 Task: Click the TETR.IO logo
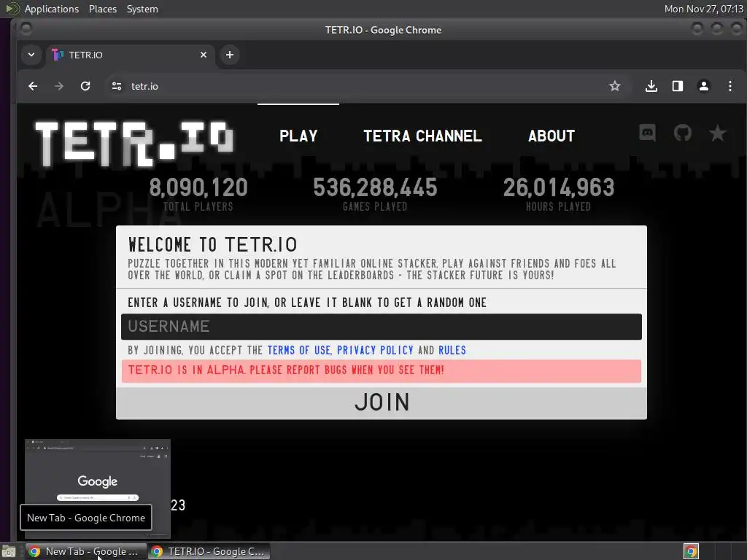[x=134, y=143]
